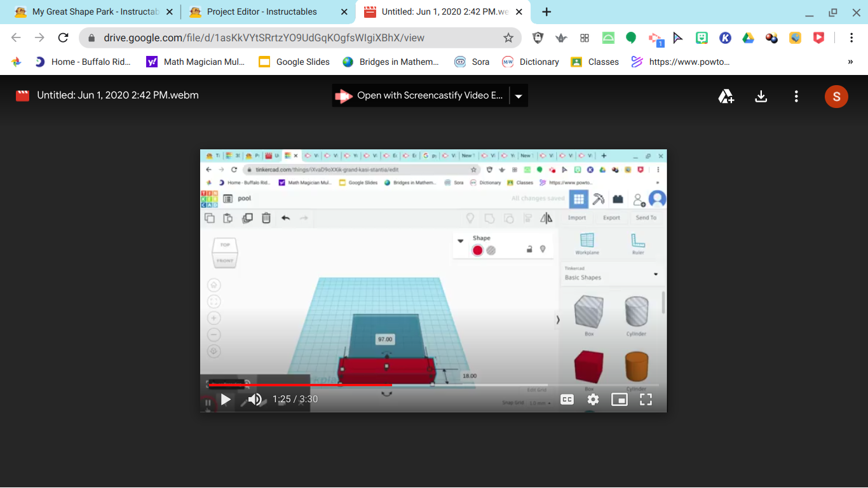Image resolution: width=868 pixels, height=488 pixels.
Task: Open Drive's More actions three-dot menu
Action: (796, 96)
